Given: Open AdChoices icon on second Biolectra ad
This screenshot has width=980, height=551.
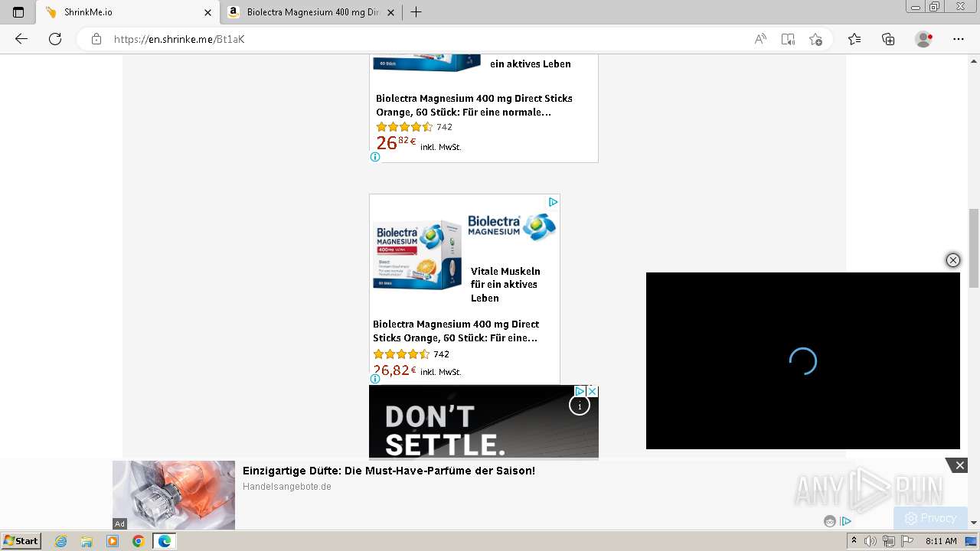Looking at the screenshot, I should (553, 202).
